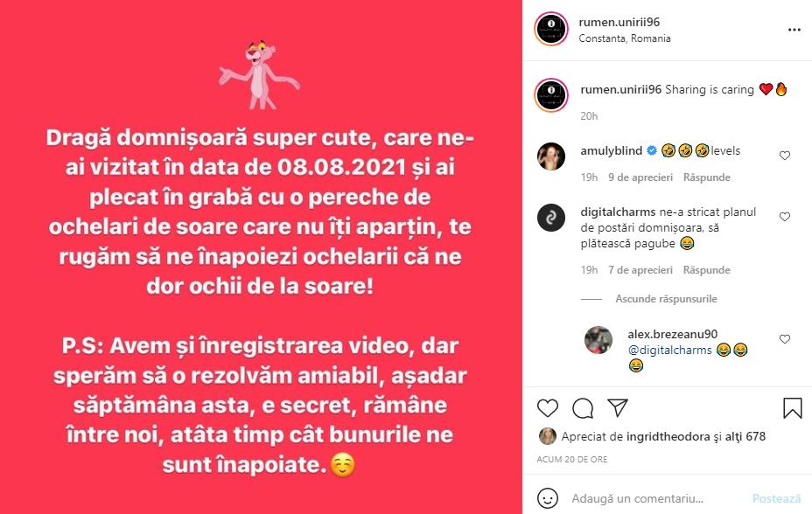Open the Constanta, Romania location link
The height and width of the screenshot is (514, 812).
click(625, 38)
